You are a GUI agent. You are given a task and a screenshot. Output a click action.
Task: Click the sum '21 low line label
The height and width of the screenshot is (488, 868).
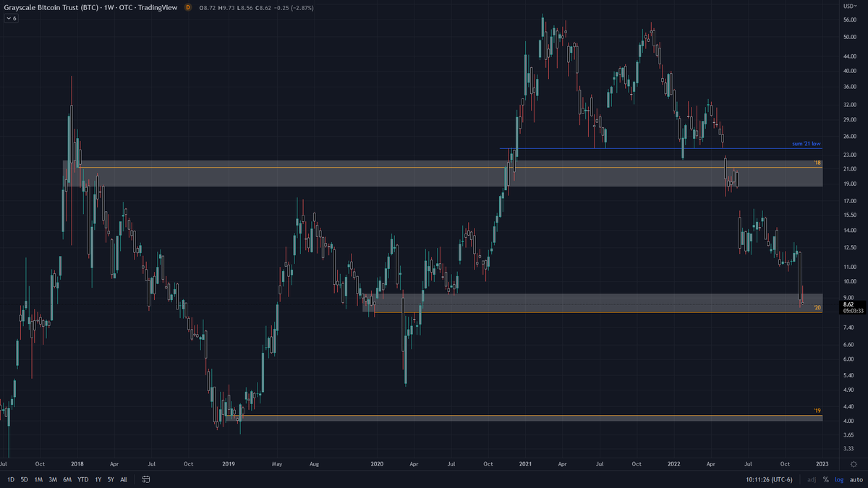tap(807, 144)
